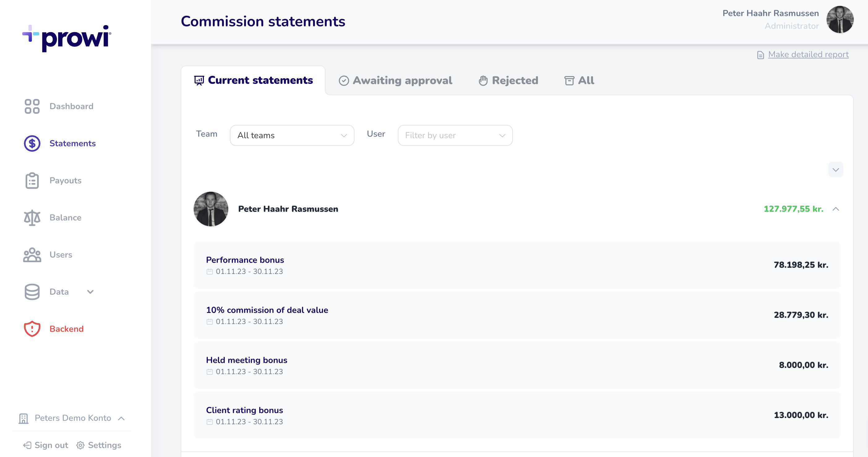Open the Filter by user dropdown

pos(455,135)
